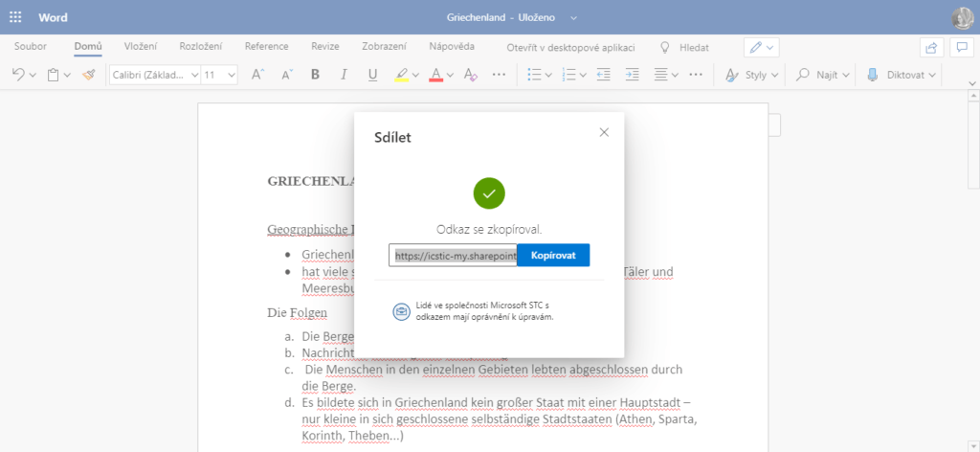Open the Revize tab
The image size is (980, 452).
click(x=324, y=46)
